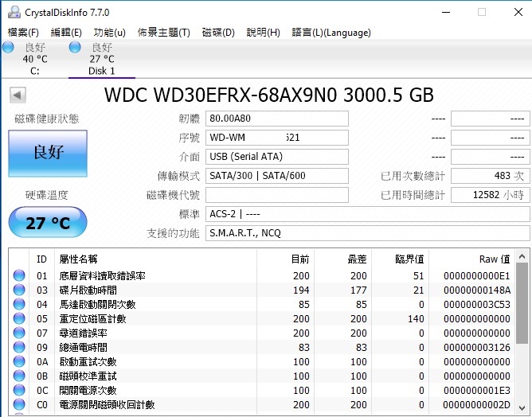Select the 啟動重試次數 attribute row
The height and width of the screenshot is (417, 532).
coord(261,361)
